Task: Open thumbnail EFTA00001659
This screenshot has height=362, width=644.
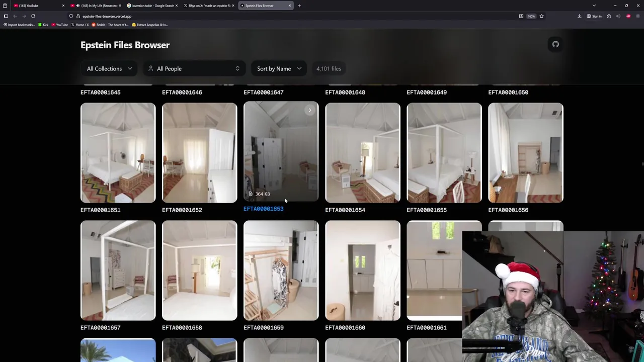Action: tap(281, 270)
